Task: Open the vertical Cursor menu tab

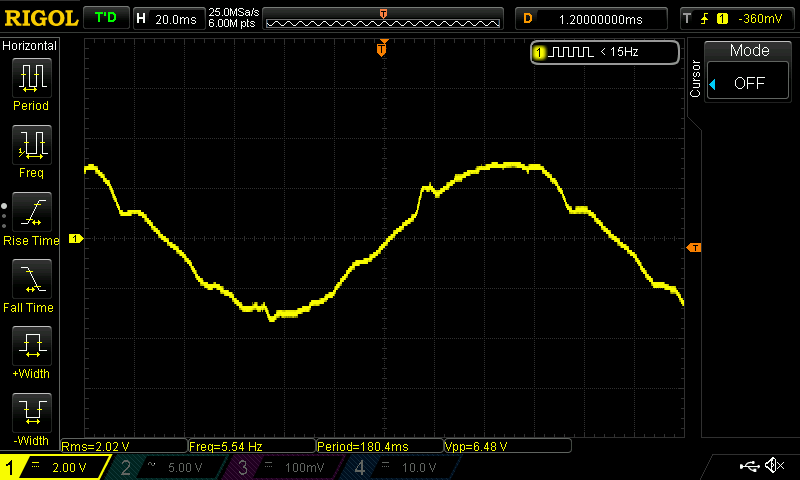Action: coord(694,79)
